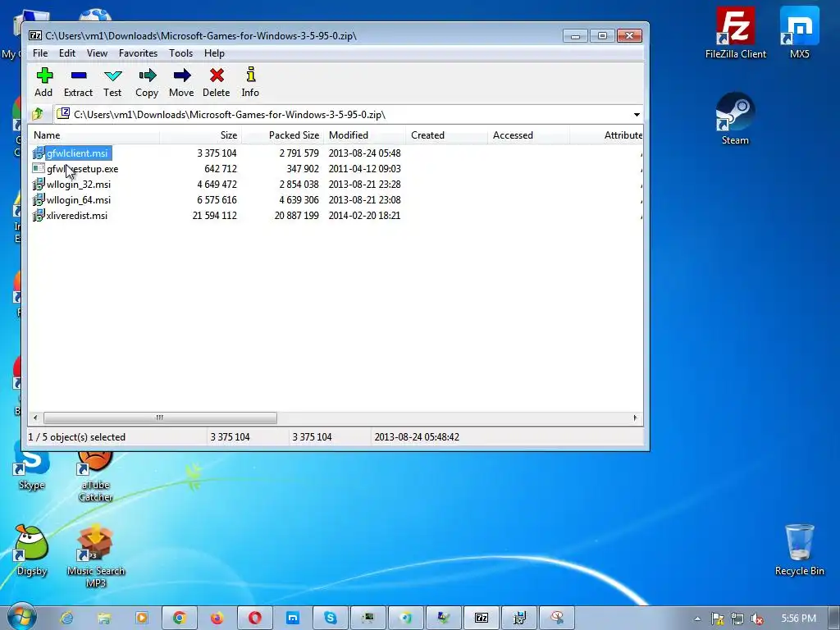Click horizontal scrollbar thumb in file list
Image resolution: width=840 pixels, height=630 pixels.
[160, 418]
